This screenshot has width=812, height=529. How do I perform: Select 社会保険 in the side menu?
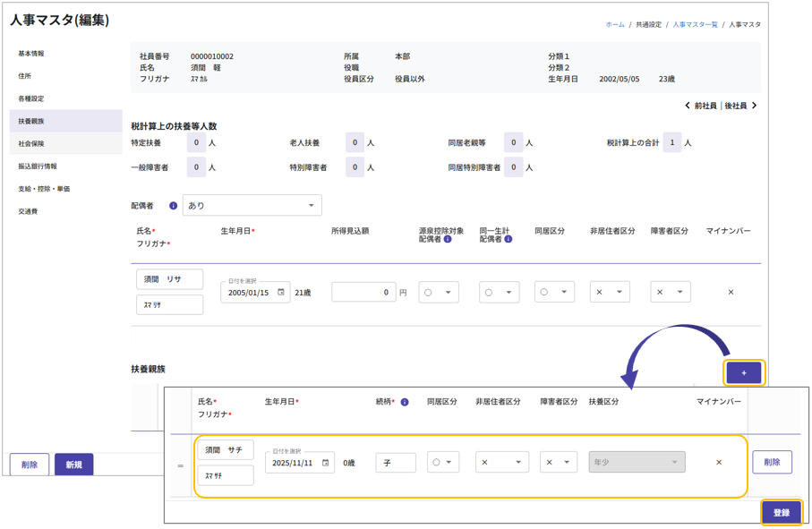tap(31, 144)
